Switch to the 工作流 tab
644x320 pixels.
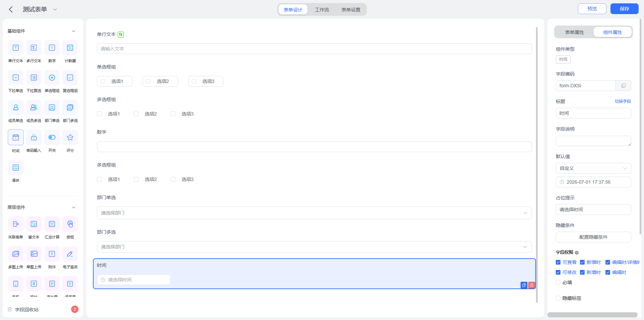(322, 10)
